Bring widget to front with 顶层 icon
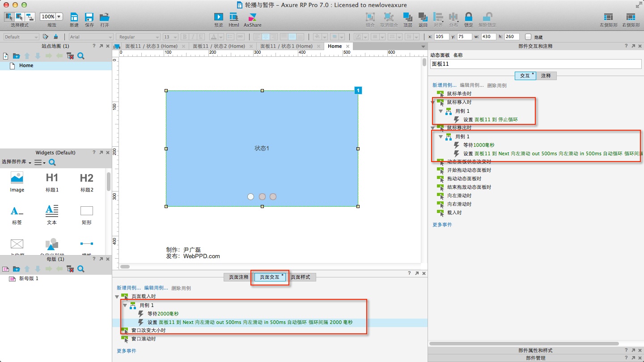Viewport: 644px width, 362px height. (407, 17)
